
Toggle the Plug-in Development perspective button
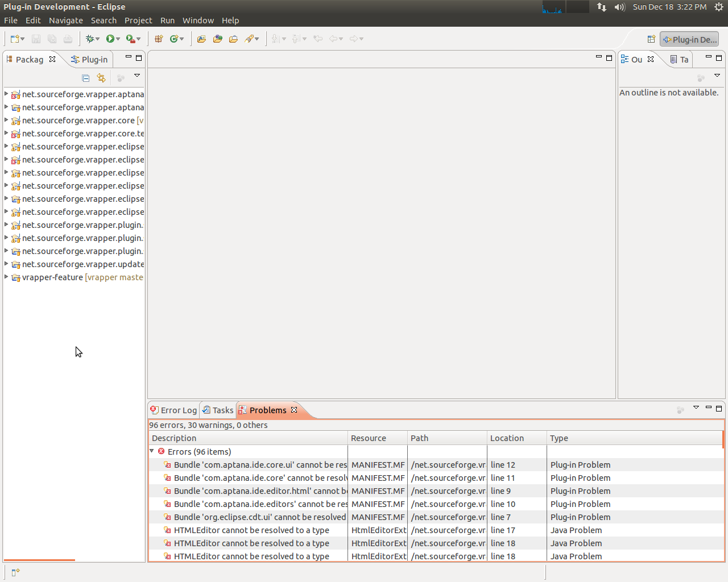(x=689, y=39)
